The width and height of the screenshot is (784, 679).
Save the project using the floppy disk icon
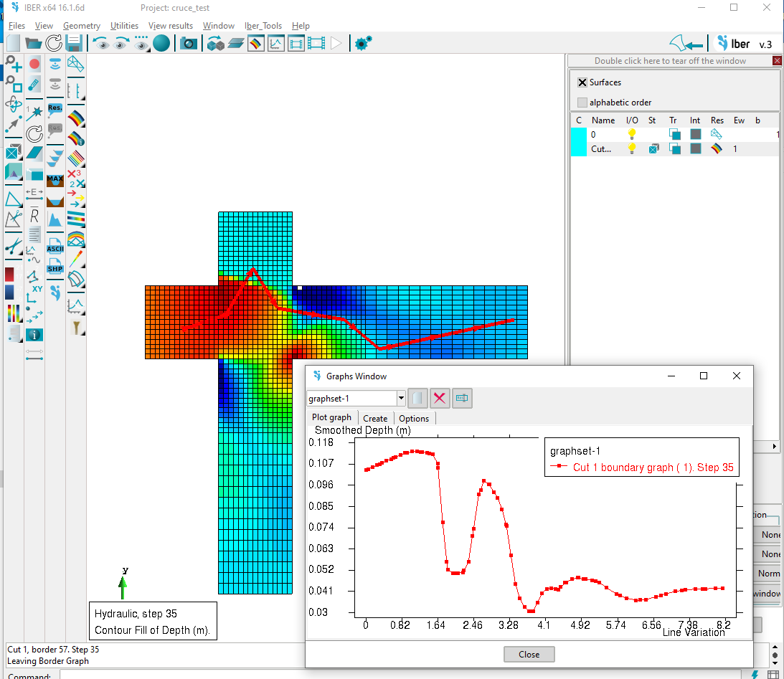(73, 44)
